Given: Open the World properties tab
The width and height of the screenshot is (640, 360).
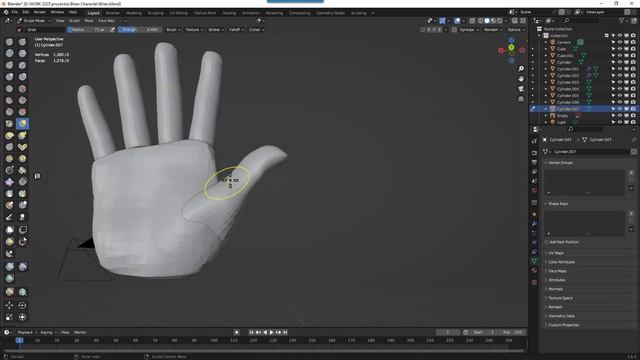Looking at the screenshot, I should tap(534, 191).
